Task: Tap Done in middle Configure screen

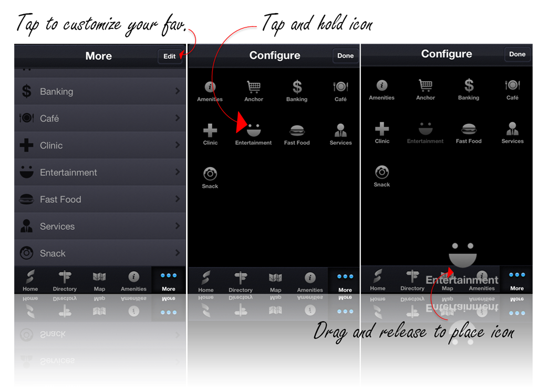Action: tap(345, 56)
